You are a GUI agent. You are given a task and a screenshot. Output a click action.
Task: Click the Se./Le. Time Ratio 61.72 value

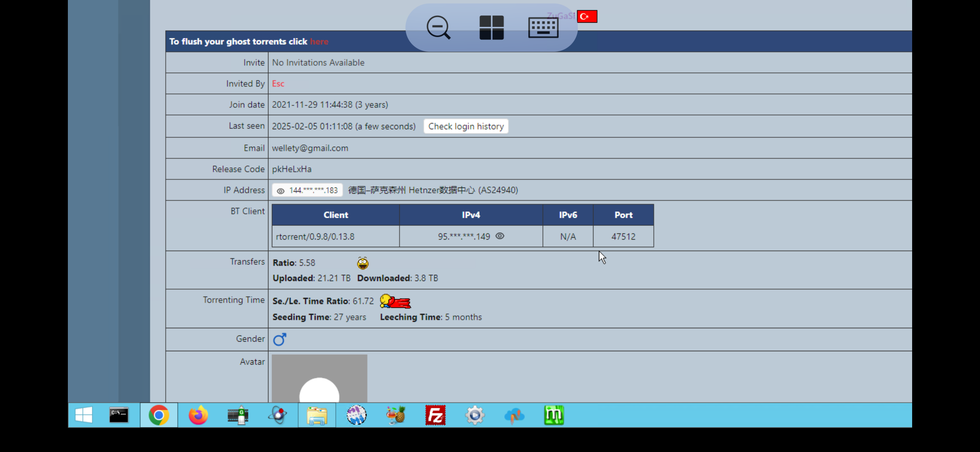click(323, 301)
